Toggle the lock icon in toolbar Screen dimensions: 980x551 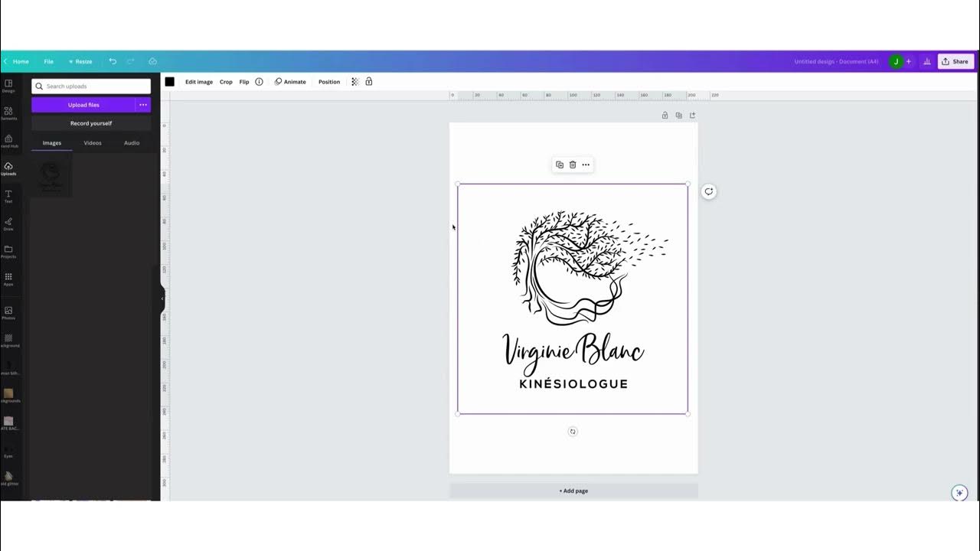pyautogui.click(x=368, y=82)
